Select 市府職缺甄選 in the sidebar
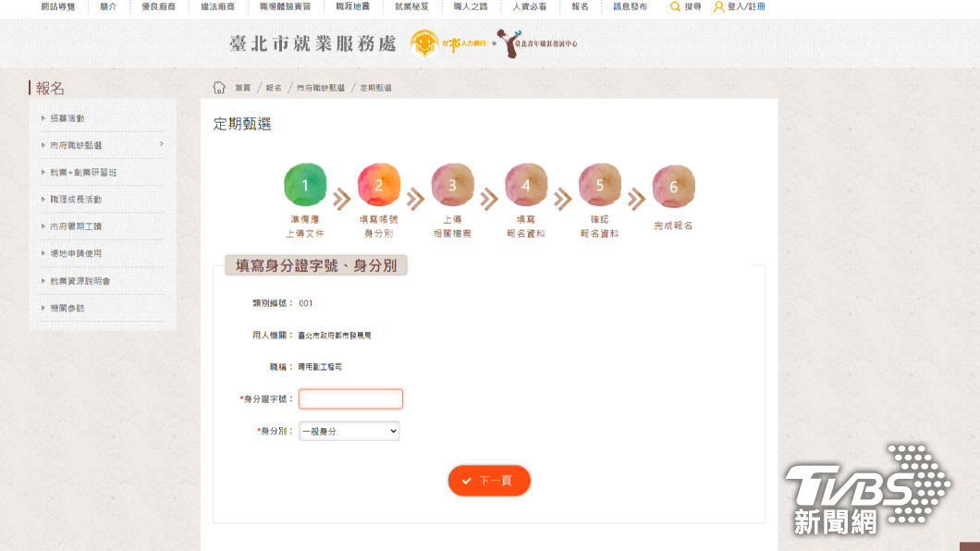Screen dimensions: 980x551 pyautogui.click(x=76, y=145)
